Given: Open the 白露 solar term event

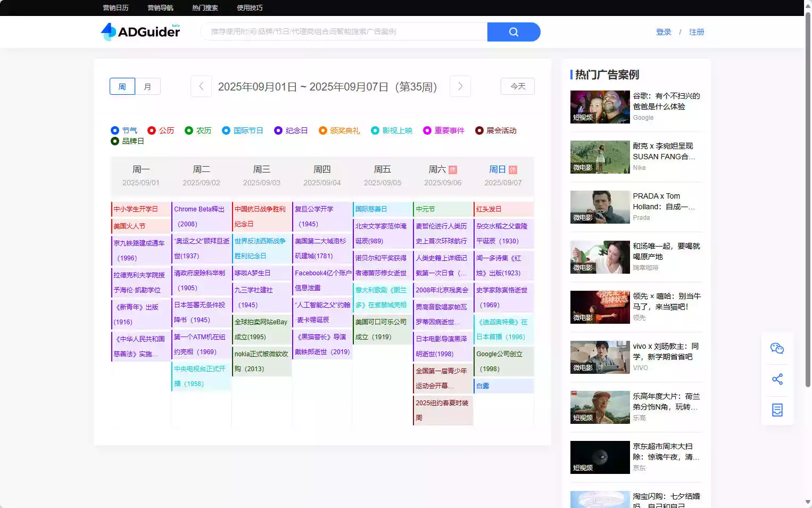Looking at the screenshot, I should [x=503, y=386].
